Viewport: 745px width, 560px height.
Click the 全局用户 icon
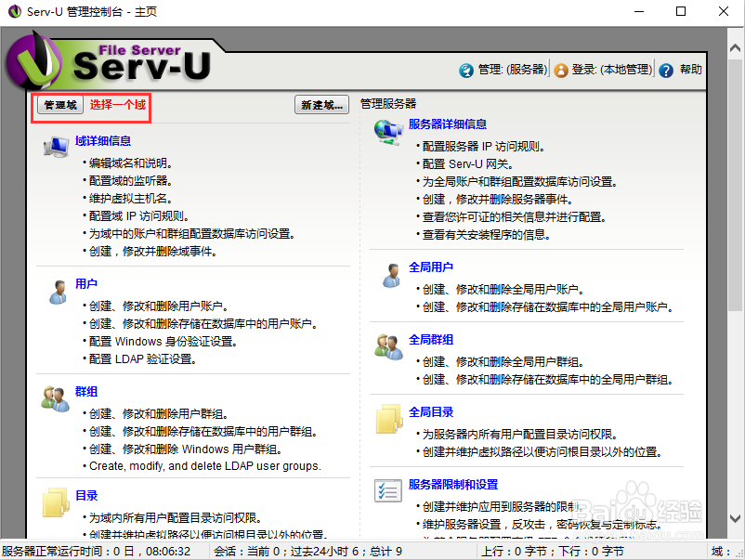pyautogui.click(x=390, y=274)
